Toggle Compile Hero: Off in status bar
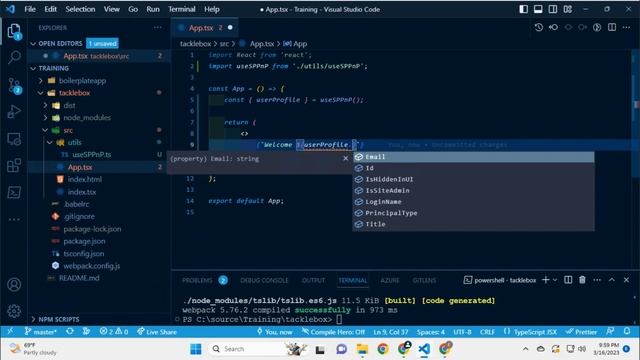 [x=333, y=331]
